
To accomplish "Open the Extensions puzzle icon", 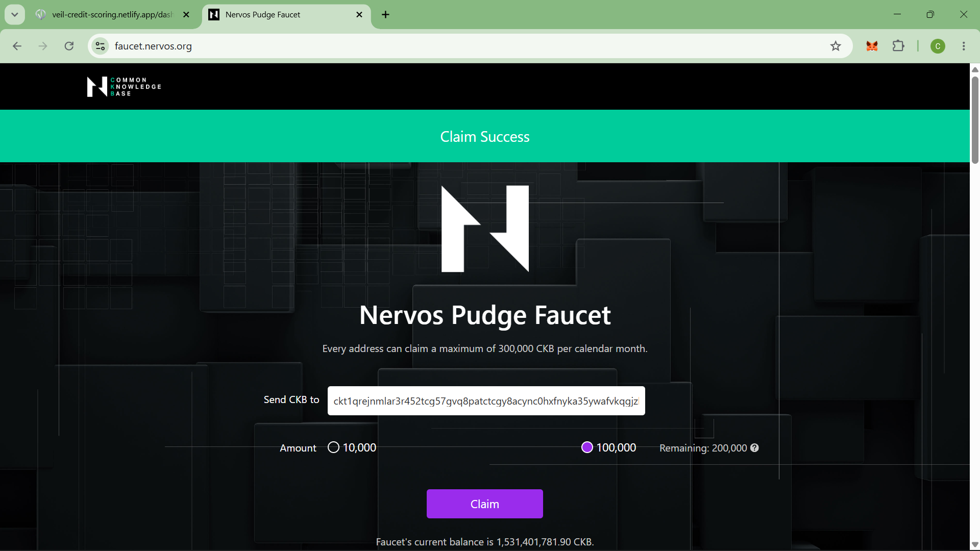I will [898, 46].
